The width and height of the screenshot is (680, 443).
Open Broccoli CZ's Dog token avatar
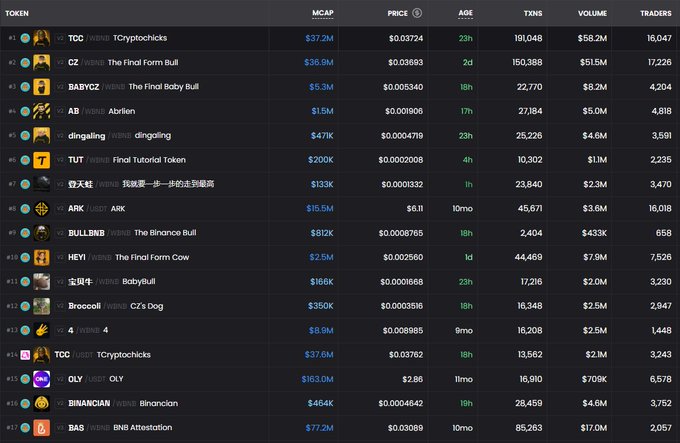(42, 306)
